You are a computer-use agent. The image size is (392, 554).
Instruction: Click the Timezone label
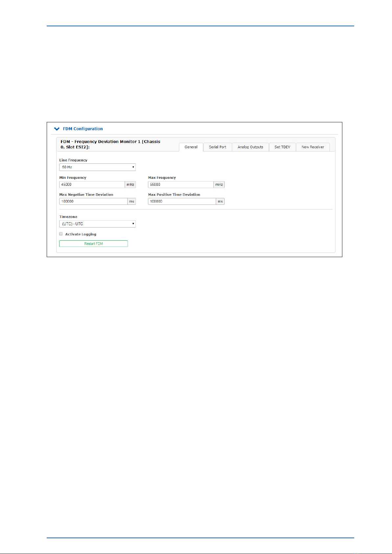[68, 217]
